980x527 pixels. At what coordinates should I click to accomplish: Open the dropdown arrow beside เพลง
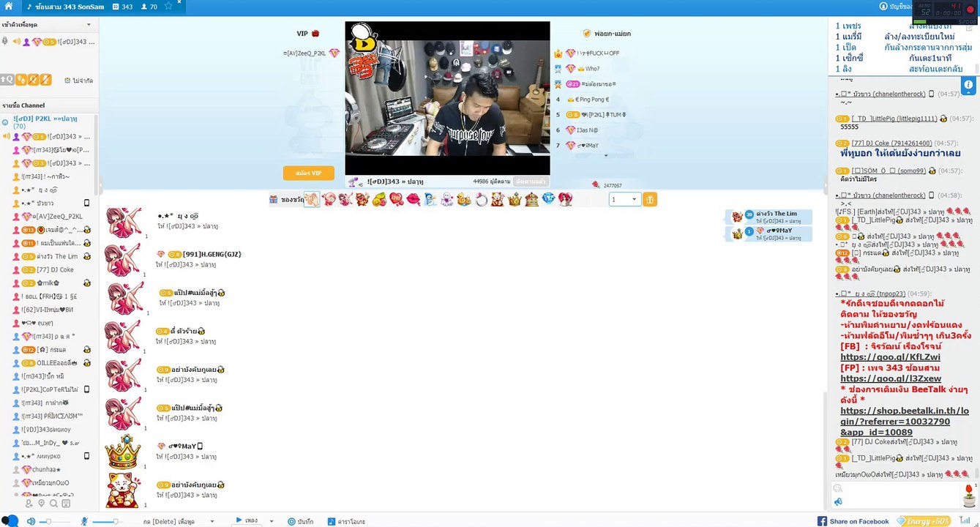coord(272,521)
